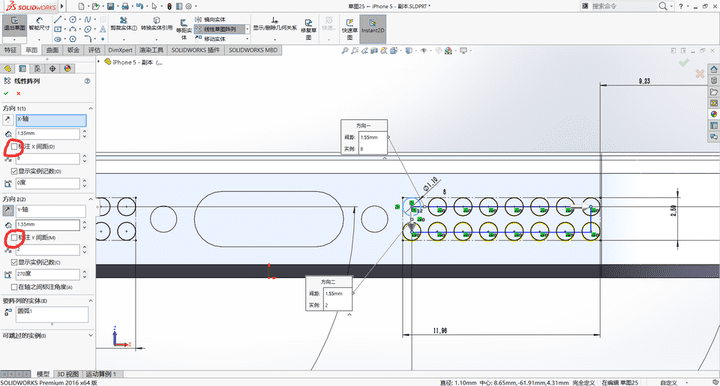Collapse the 方向二 callout box arrow
The height and width of the screenshot is (386, 720).
tap(349, 315)
